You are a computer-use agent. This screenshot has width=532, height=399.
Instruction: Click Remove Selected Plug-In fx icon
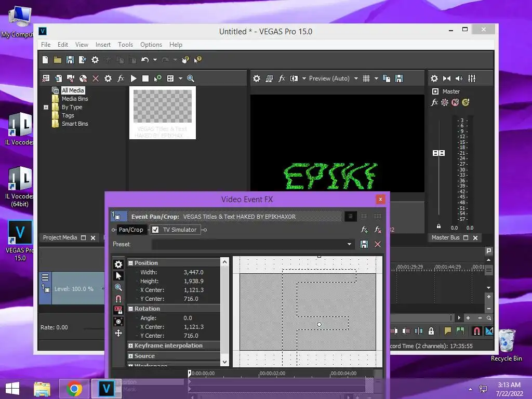(x=377, y=230)
